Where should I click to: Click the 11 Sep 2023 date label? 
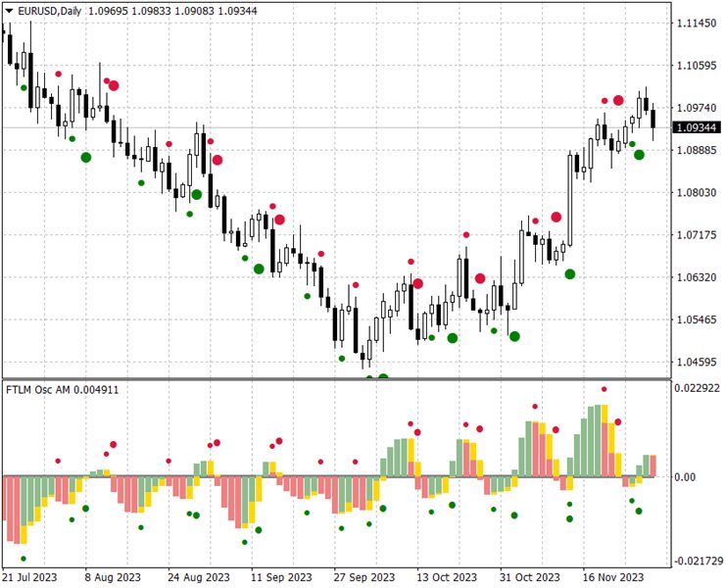(281, 577)
